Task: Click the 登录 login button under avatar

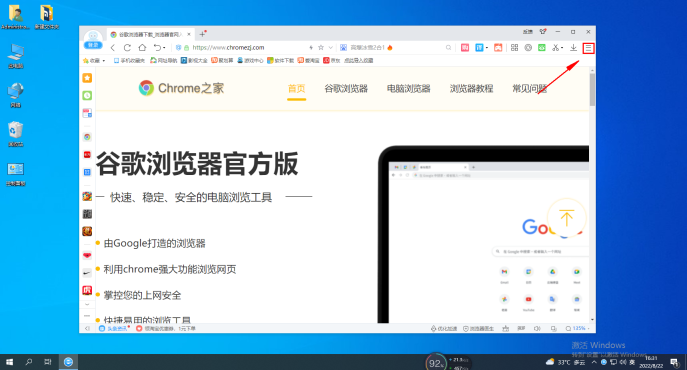Action: (x=93, y=45)
